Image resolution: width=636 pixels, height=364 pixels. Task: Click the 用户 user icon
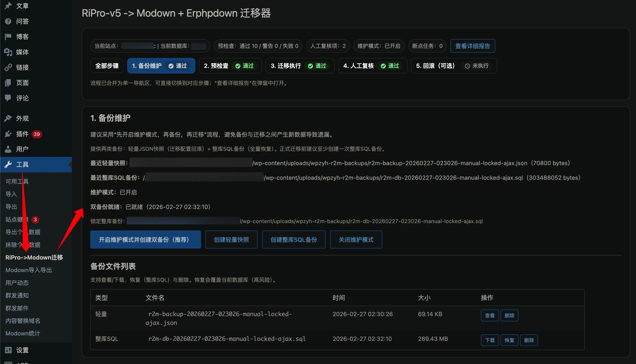[8, 149]
